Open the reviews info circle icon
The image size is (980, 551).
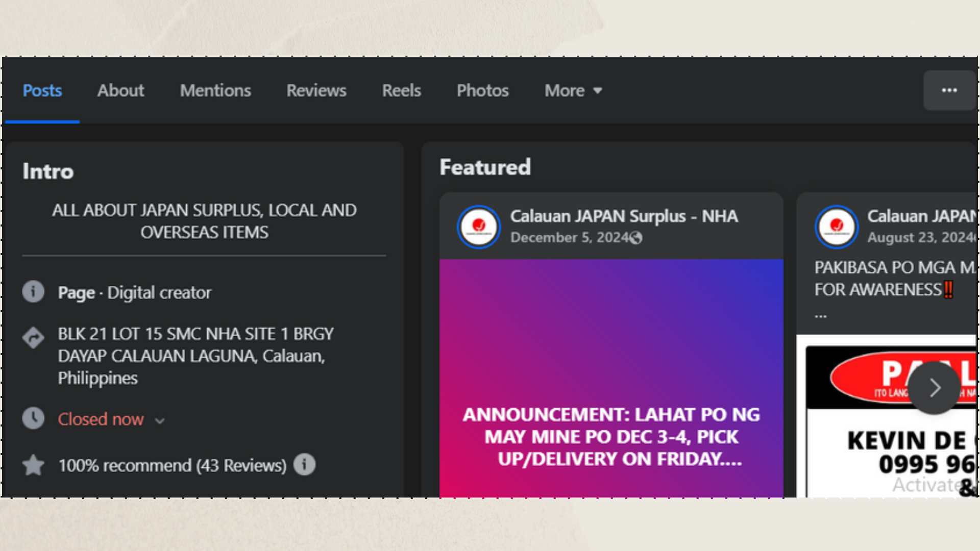pyautogui.click(x=304, y=465)
